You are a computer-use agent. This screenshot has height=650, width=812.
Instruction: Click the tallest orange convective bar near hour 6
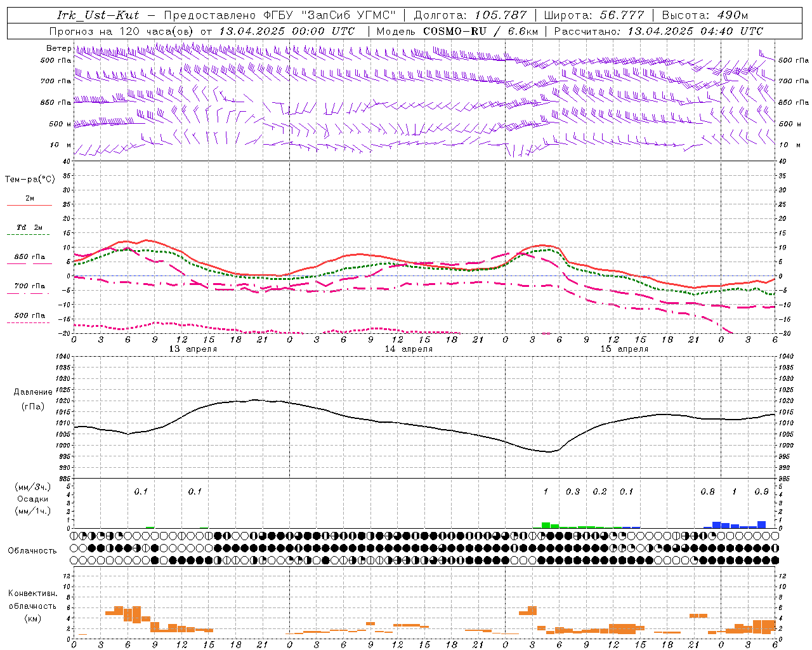(x=136, y=614)
